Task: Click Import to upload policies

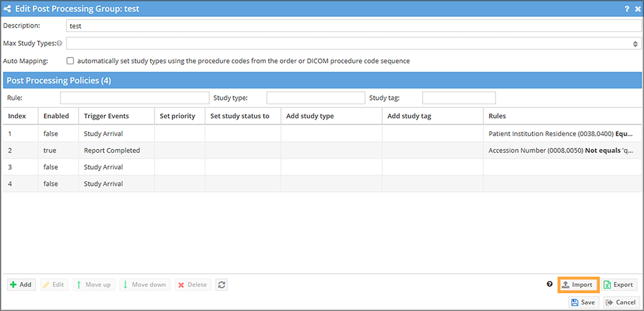Action: pyautogui.click(x=578, y=285)
